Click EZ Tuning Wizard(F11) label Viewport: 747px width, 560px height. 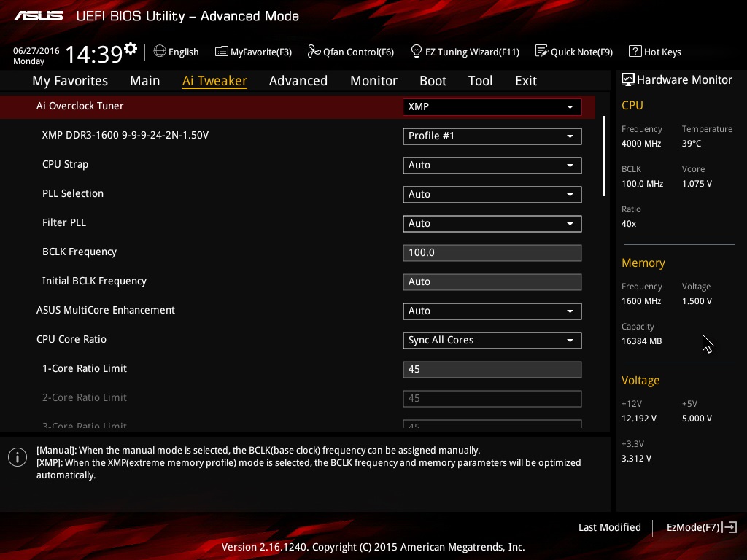tap(472, 52)
